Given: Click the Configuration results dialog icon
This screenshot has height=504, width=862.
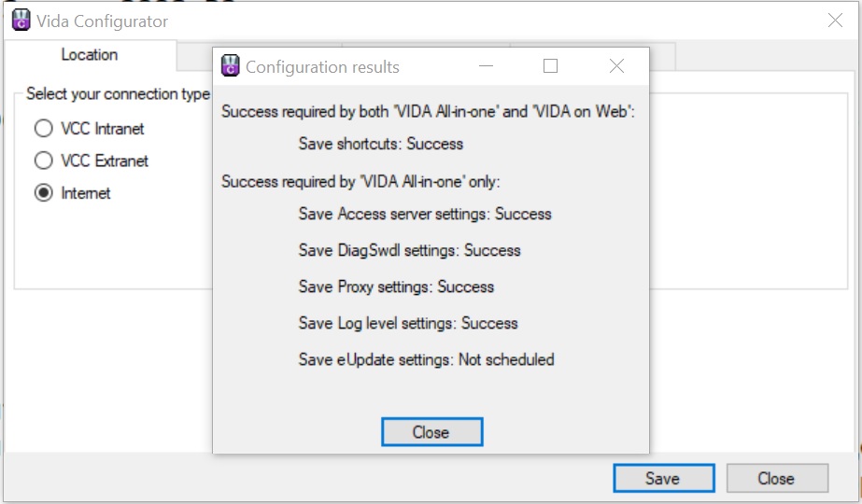Looking at the screenshot, I should 231,66.
